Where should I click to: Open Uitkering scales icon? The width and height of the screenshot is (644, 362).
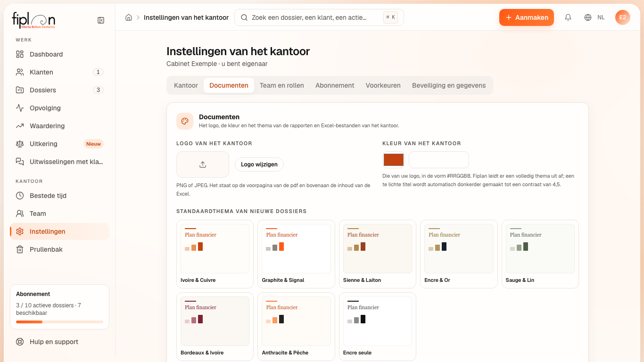pyautogui.click(x=20, y=144)
